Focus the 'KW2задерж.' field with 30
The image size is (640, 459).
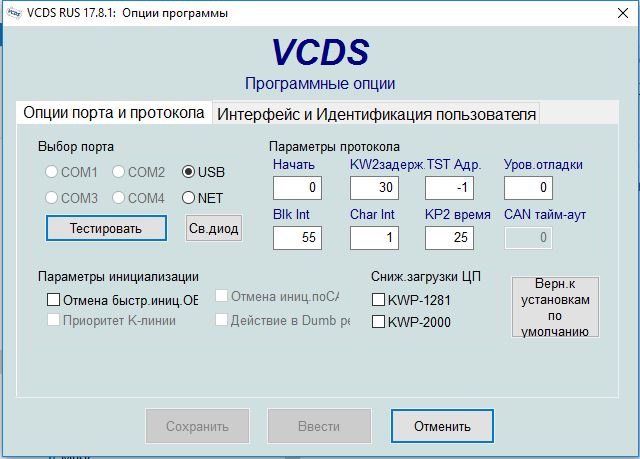374,188
